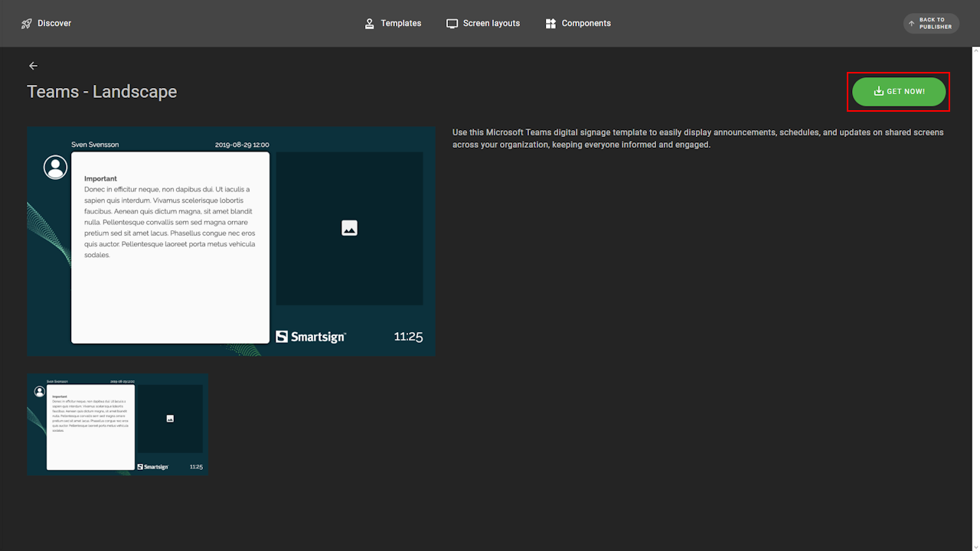Image resolution: width=980 pixels, height=551 pixels.
Task: Open the Templates tab
Action: coord(394,24)
